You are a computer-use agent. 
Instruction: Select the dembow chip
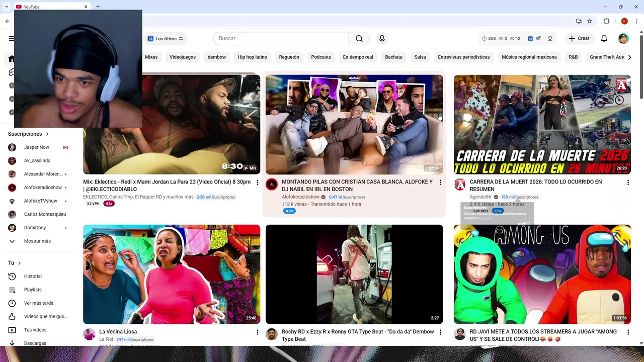click(x=217, y=57)
